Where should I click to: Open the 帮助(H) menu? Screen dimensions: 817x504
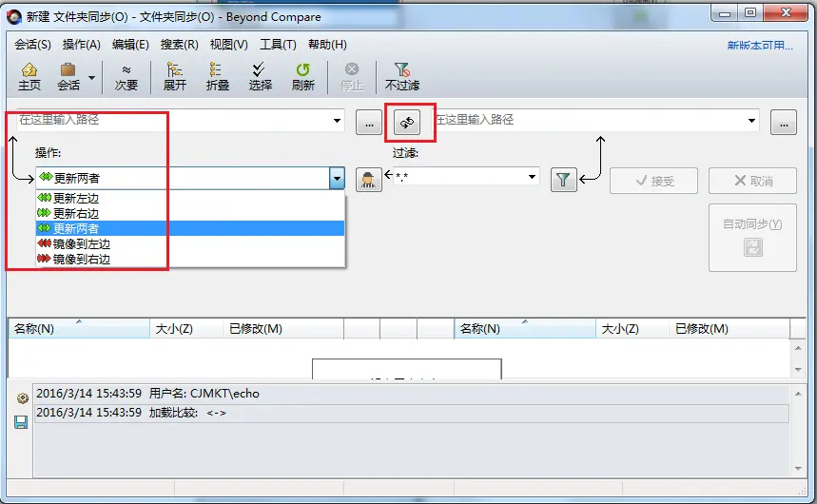[327, 45]
